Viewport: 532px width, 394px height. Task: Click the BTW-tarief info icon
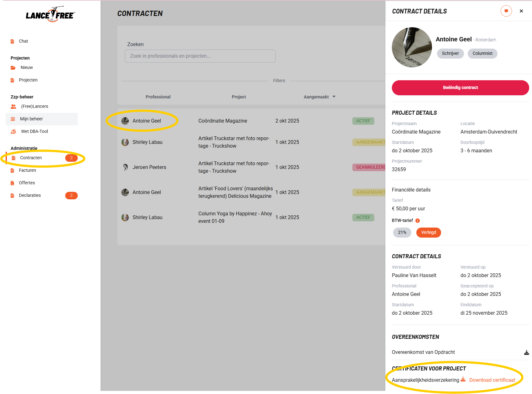tap(418, 221)
